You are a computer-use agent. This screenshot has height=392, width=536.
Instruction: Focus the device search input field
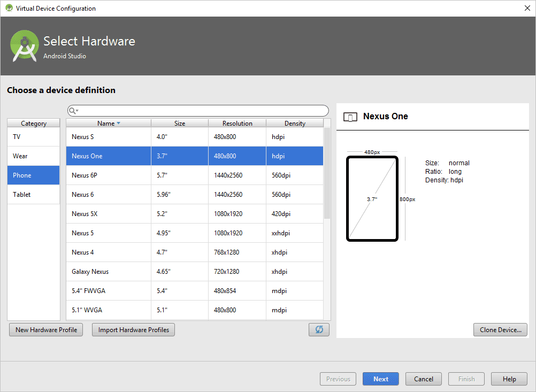coord(203,111)
